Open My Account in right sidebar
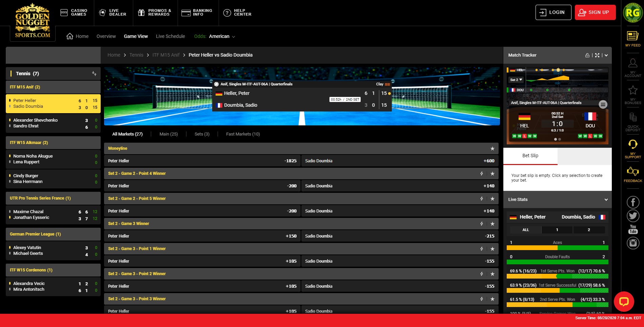 633,67
